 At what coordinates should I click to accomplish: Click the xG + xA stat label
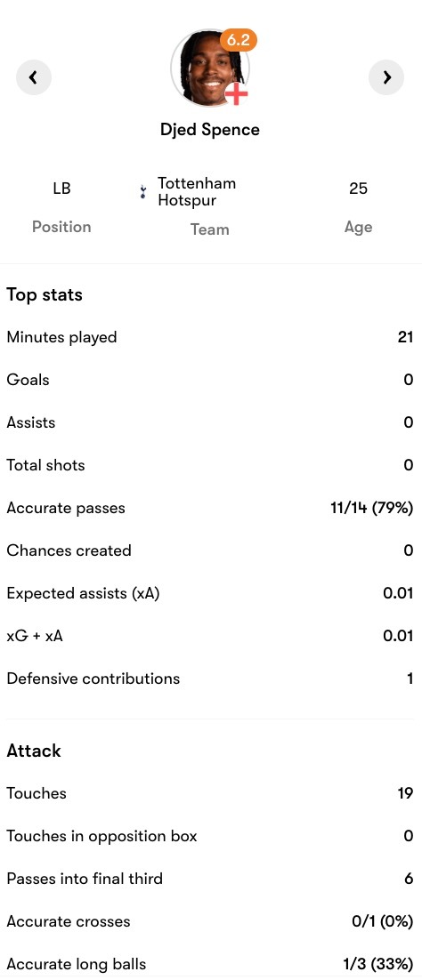[35, 636]
